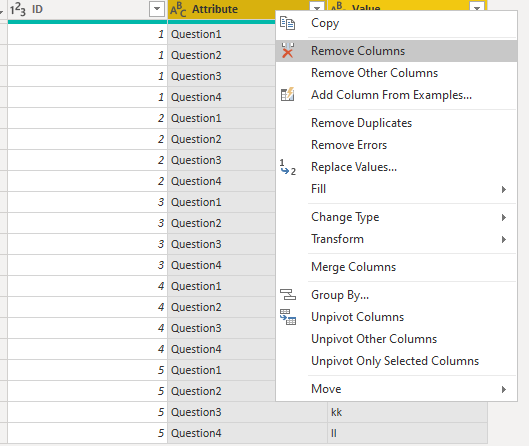Click the Replace Values 1-to-2 icon
The width and height of the screenshot is (529, 446).
[287, 167]
